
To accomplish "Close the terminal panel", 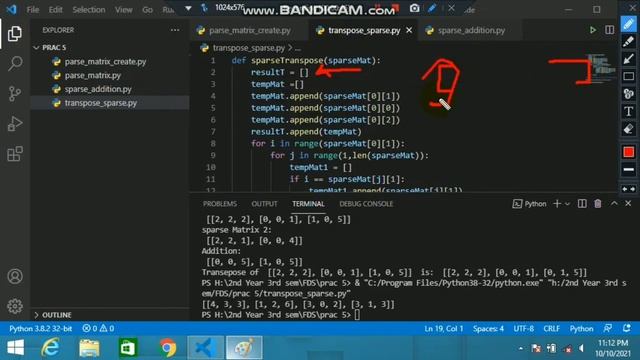I will coord(628,203).
